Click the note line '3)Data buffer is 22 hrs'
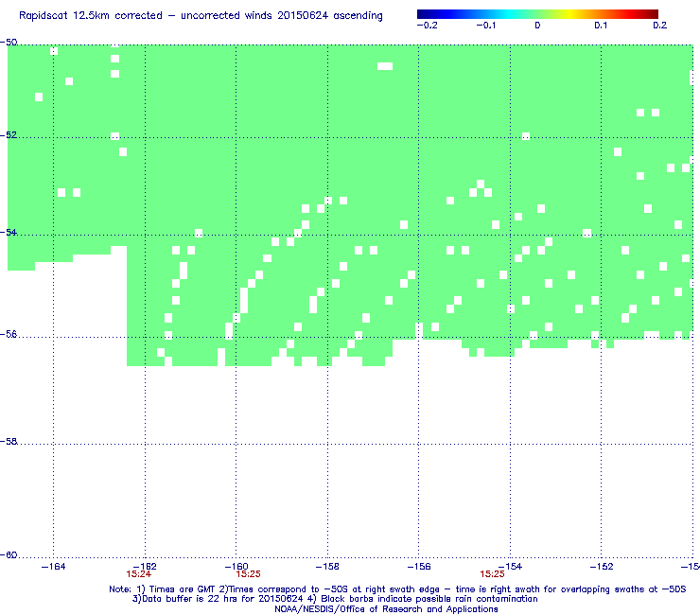Viewport: 700px width, 615px height. point(335,599)
